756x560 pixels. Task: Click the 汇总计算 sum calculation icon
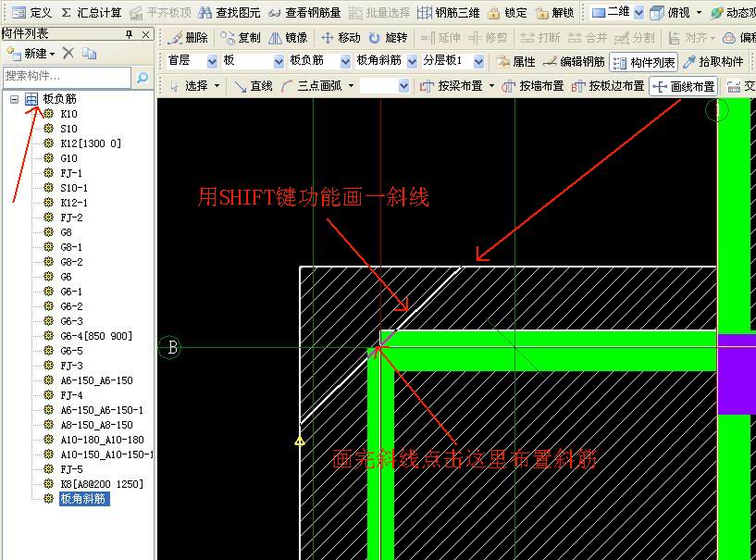point(67,13)
